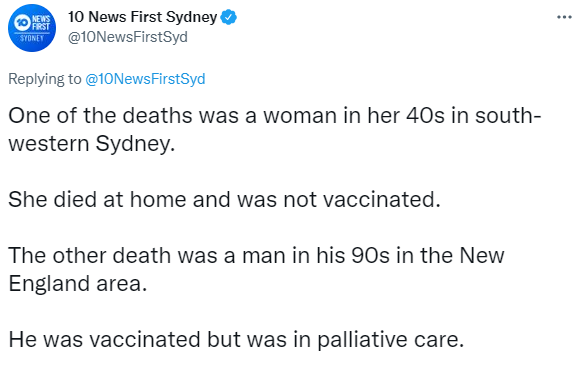
Task: Click the sentence about a woman in her 40s
Action: point(275,115)
